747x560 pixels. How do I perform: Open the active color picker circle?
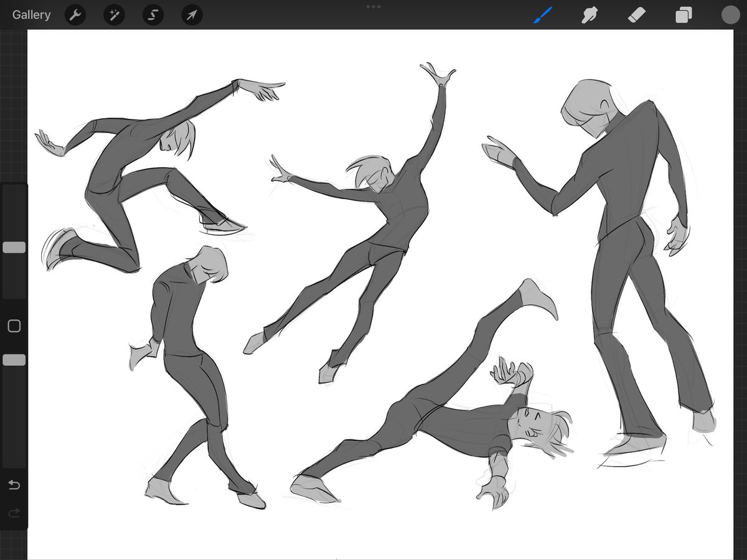click(730, 15)
